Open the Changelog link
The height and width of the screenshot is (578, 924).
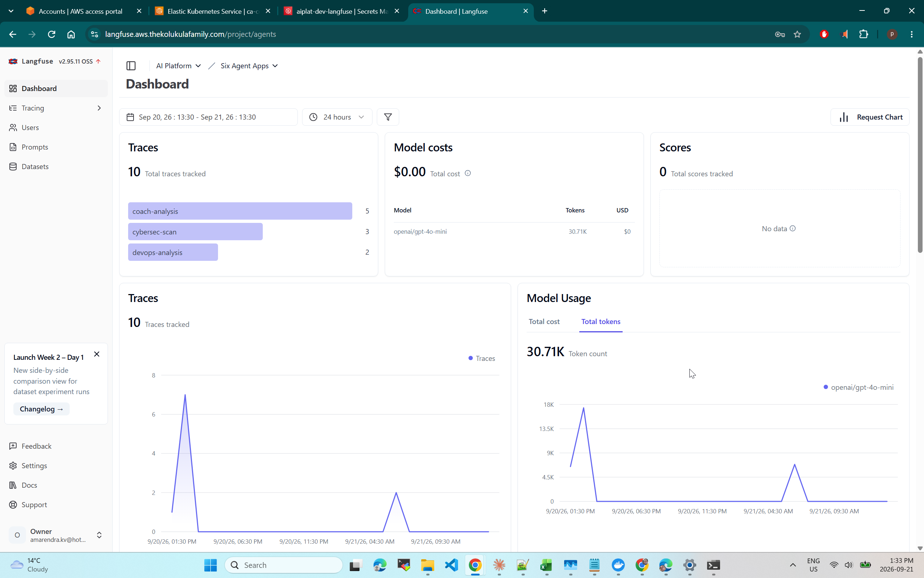41,409
